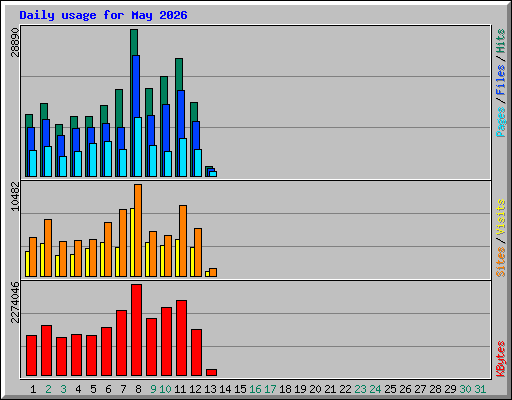Click day 12 on the x-axis
This screenshot has height=400, width=512.
pyautogui.click(x=195, y=389)
